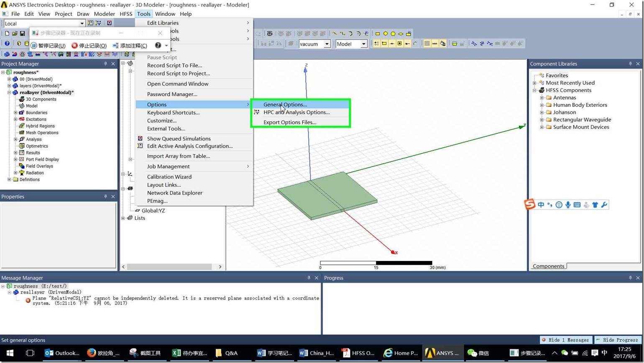
Task: Select the Draw Circle tool
Action: pyautogui.click(x=385, y=33)
